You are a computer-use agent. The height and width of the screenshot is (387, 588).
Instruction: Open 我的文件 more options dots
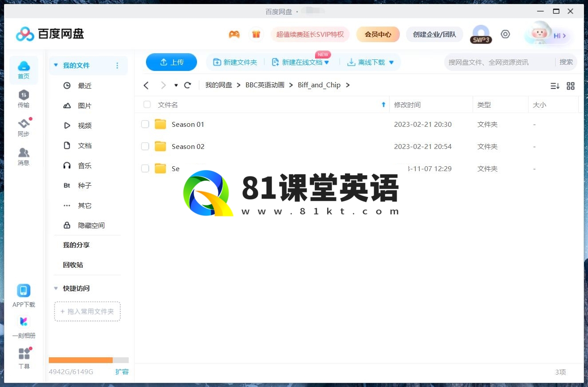coord(117,66)
